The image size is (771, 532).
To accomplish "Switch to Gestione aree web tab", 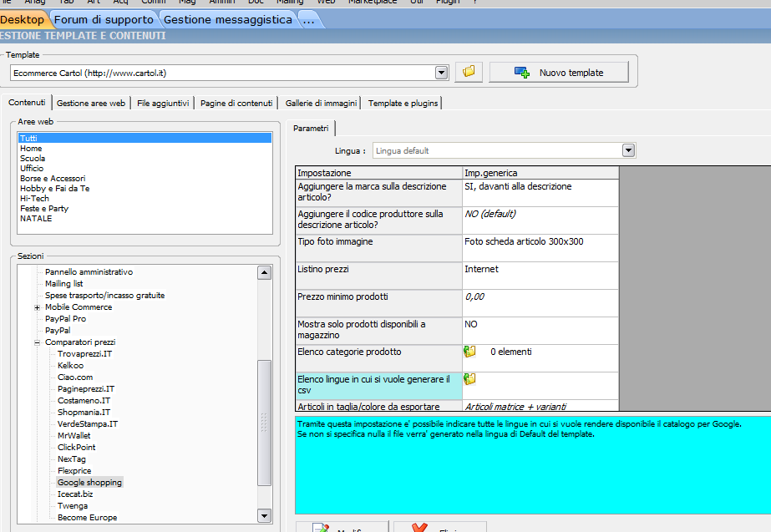I will coord(91,104).
